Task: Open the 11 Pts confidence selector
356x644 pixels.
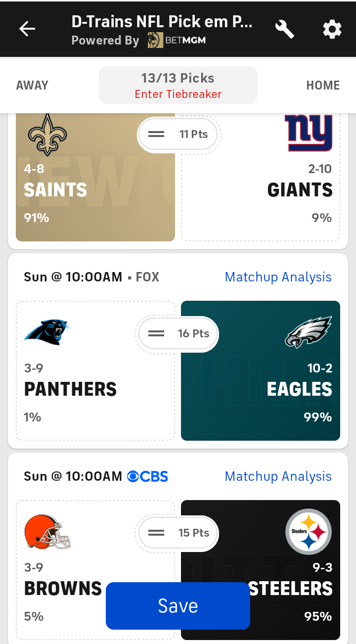Action: [178, 135]
